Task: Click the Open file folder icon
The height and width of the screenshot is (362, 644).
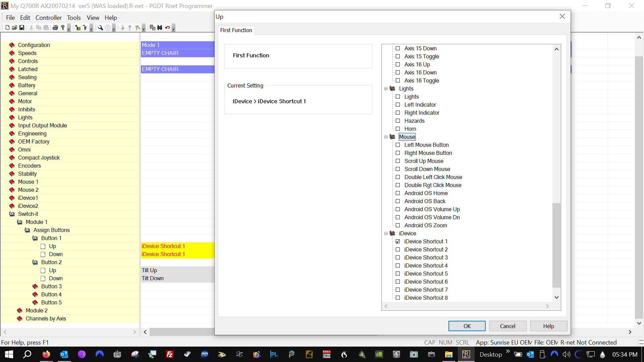Action: point(14,27)
